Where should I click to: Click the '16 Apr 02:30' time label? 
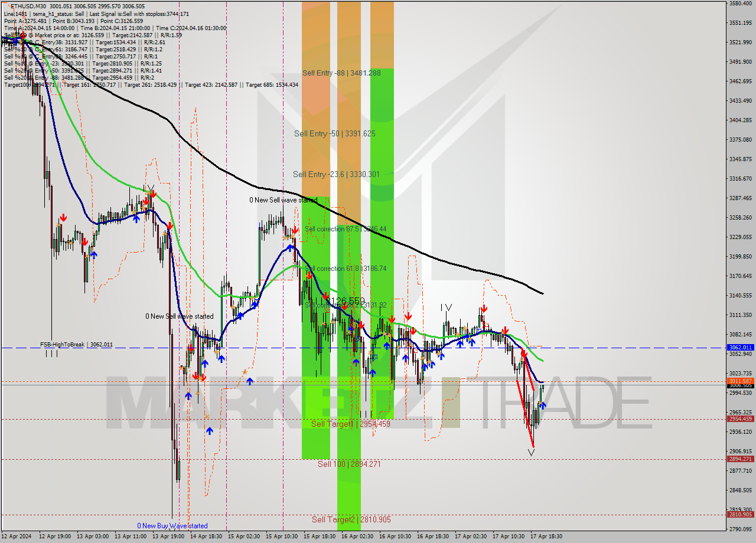(357, 537)
